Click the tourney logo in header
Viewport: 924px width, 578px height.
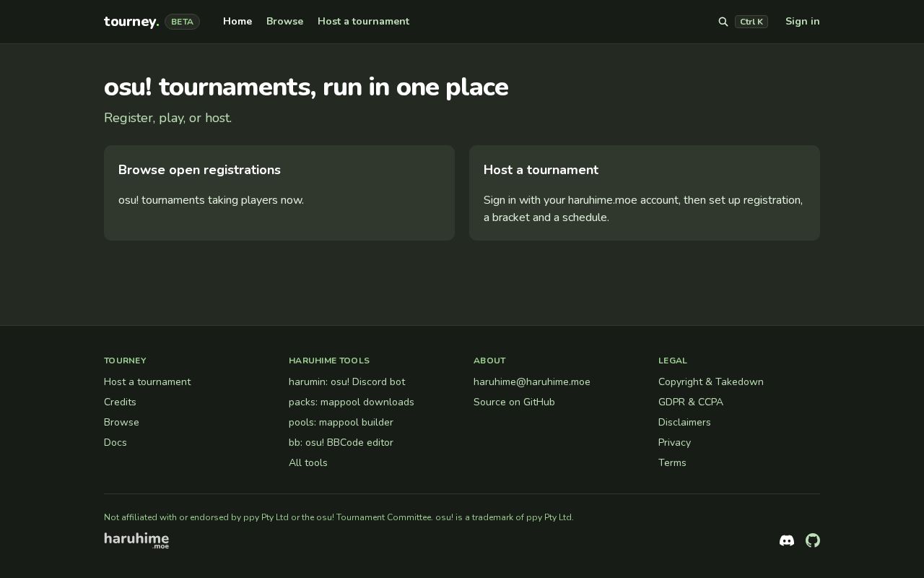[x=131, y=22]
